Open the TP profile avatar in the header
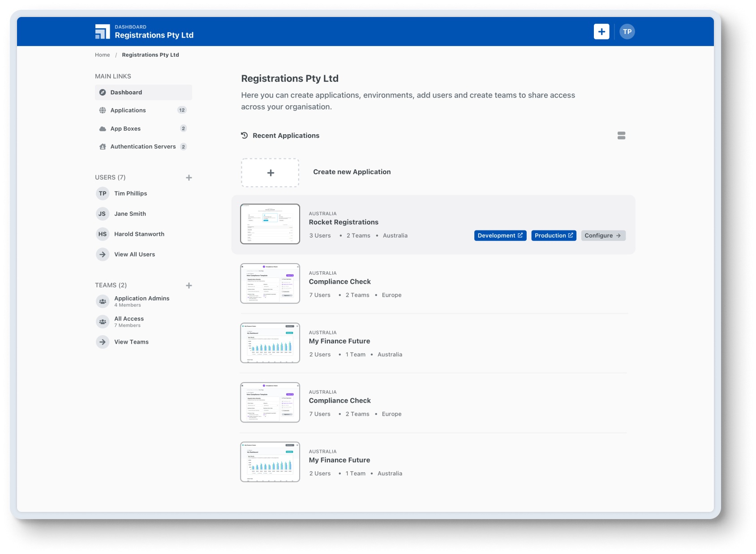This screenshot has width=756, height=554. [x=627, y=32]
